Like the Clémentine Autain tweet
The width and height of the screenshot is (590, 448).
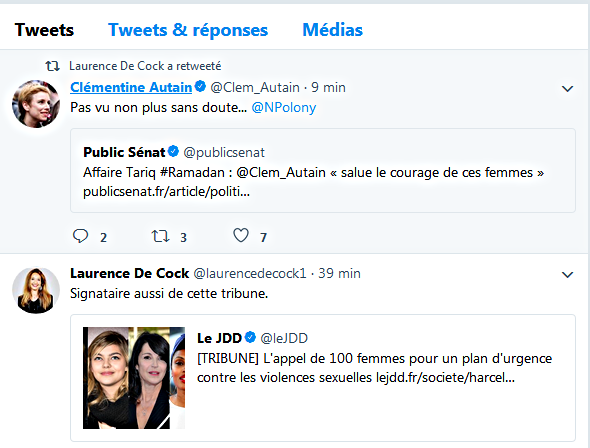click(241, 235)
